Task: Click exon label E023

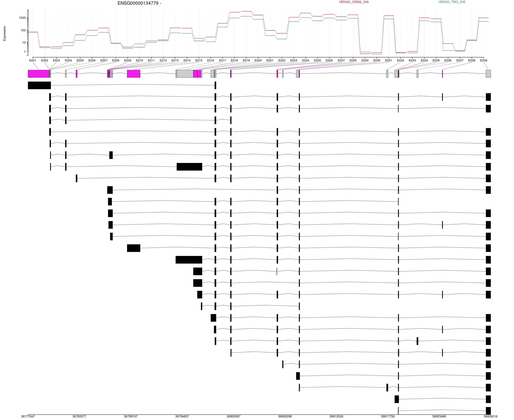Action: click(293, 60)
